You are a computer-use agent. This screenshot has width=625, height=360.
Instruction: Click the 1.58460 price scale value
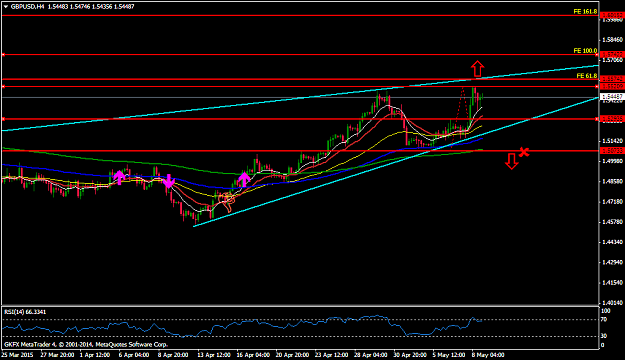612,39
